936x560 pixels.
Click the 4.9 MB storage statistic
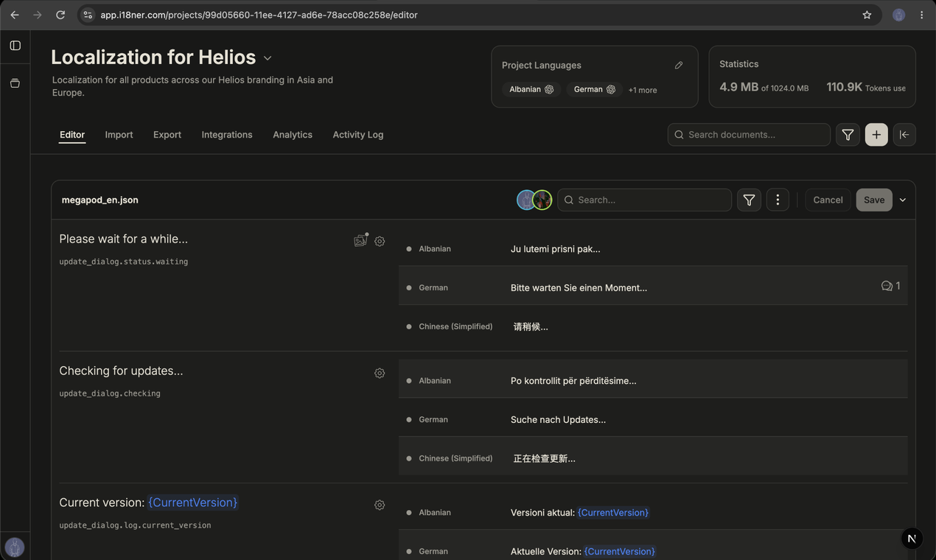(x=764, y=87)
